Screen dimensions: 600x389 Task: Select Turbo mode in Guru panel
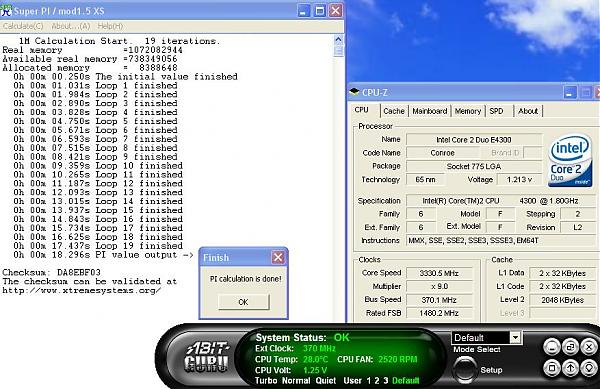click(x=266, y=381)
